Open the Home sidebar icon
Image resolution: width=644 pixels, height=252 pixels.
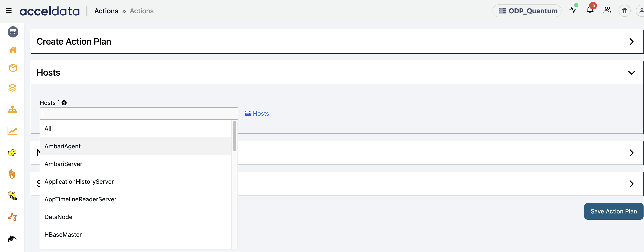point(13,50)
